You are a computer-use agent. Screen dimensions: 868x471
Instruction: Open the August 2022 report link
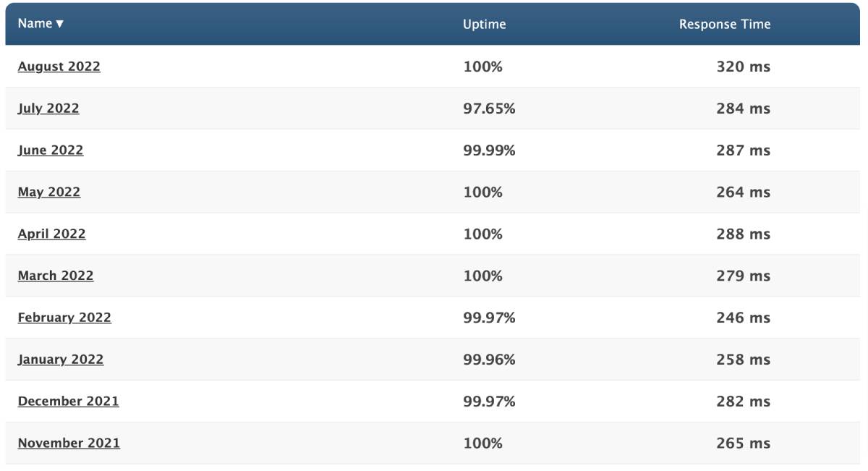click(59, 67)
